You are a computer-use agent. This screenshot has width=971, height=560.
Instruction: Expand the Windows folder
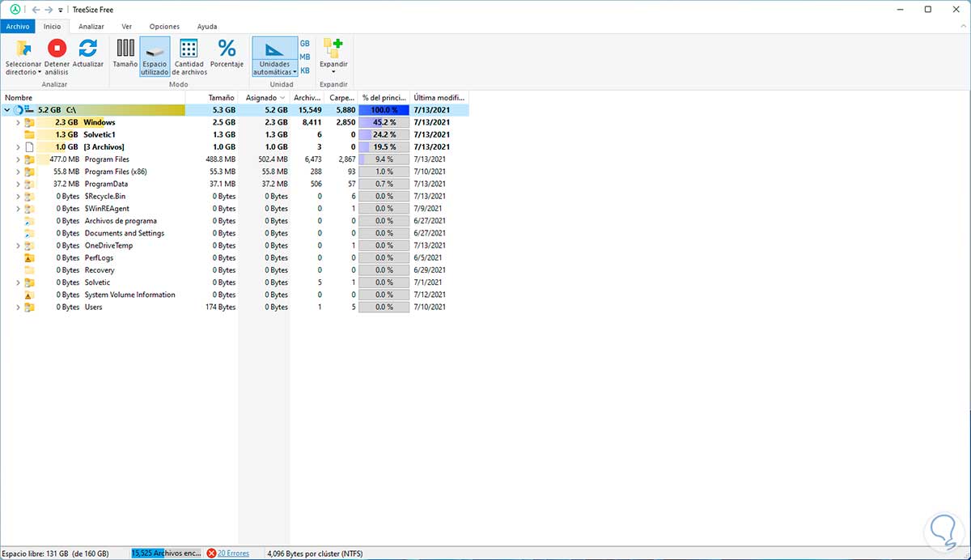tap(19, 122)
